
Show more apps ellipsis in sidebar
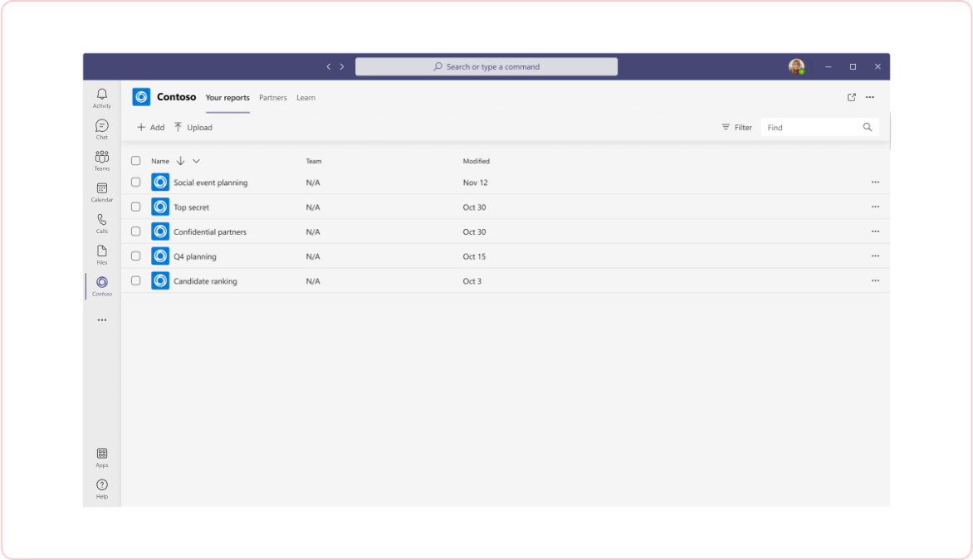tap(102, 320)
